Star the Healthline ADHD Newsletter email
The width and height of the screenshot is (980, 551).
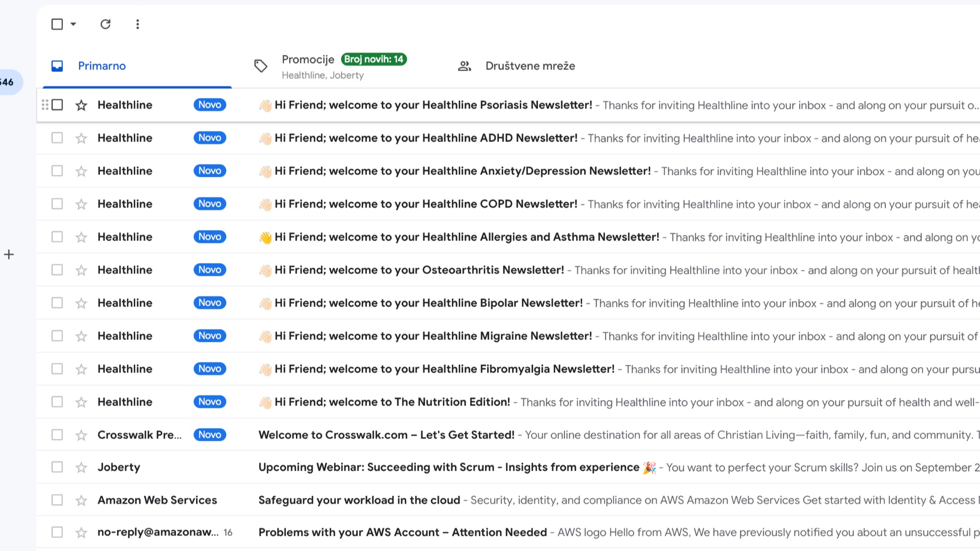pyautogui.click(x=81, y=138)
